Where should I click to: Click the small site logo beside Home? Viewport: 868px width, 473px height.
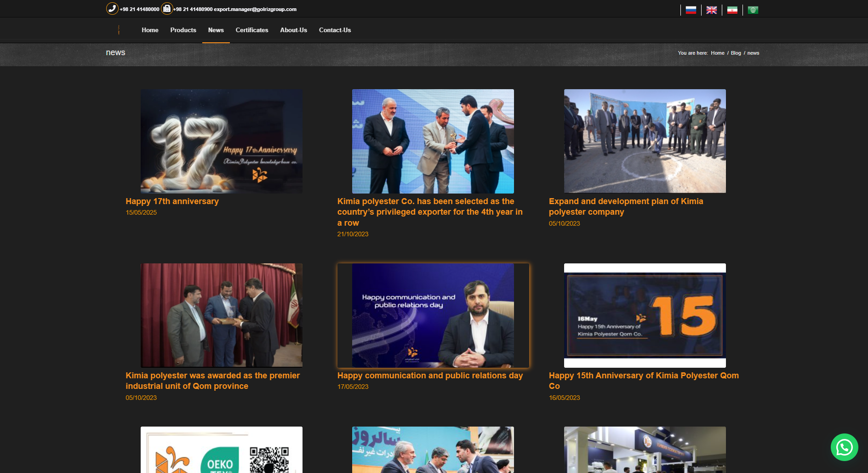coord(119,30)
